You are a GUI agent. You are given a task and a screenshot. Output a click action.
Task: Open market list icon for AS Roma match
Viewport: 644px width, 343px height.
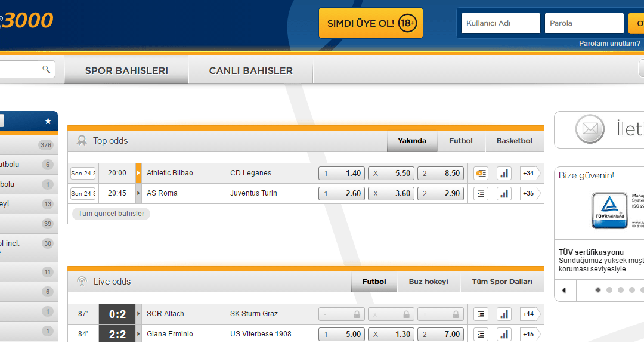[481, 193]
